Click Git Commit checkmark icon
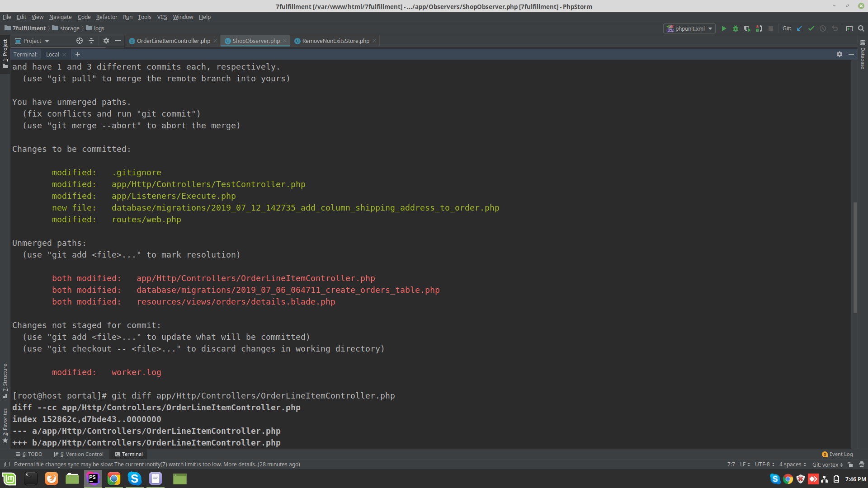Viewport: 868px width, 488px height. coord(811,28)
